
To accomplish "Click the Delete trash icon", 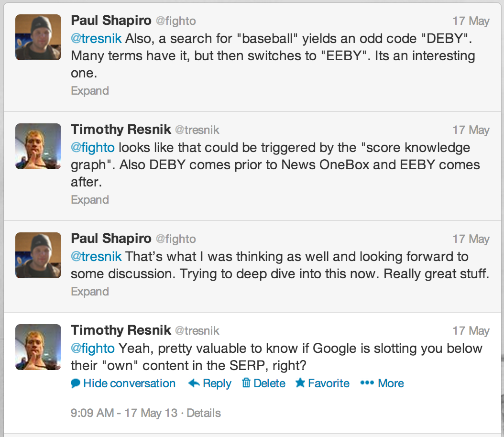I will [x=246, y=383].
